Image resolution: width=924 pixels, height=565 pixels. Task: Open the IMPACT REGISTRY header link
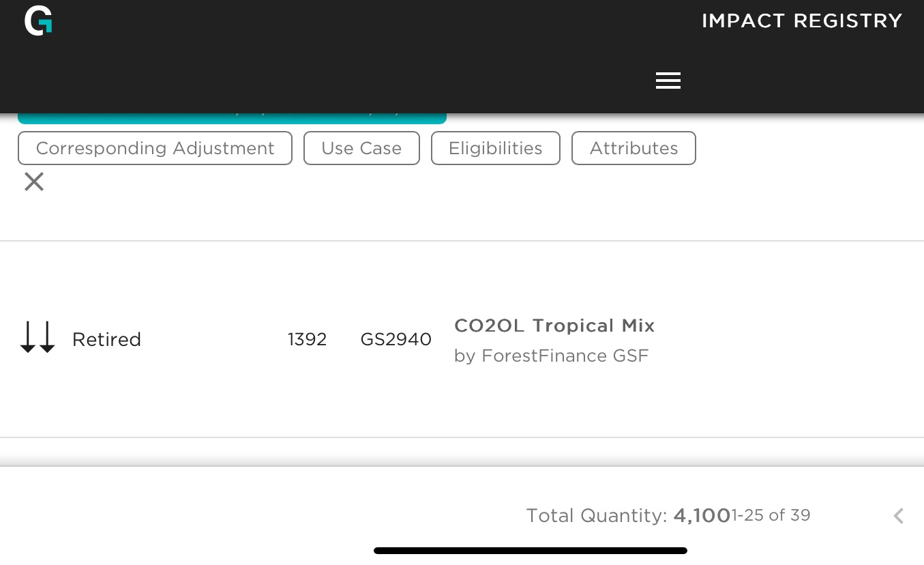pyautogui.click(x=802, y=21)
